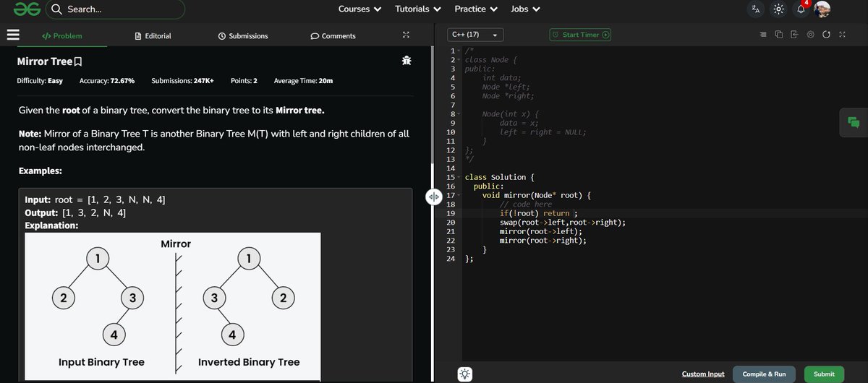Switch to the Comments tab

pos(333,35)
